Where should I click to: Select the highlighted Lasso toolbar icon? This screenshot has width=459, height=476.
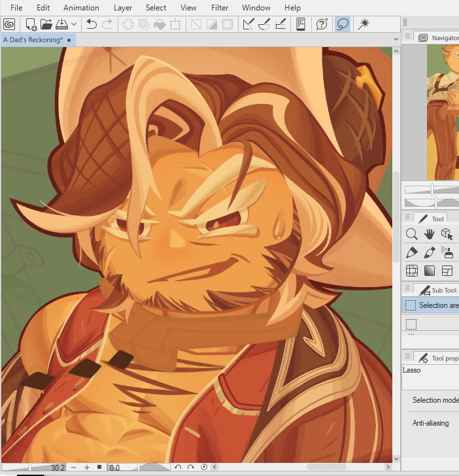(x=343, y=24)
